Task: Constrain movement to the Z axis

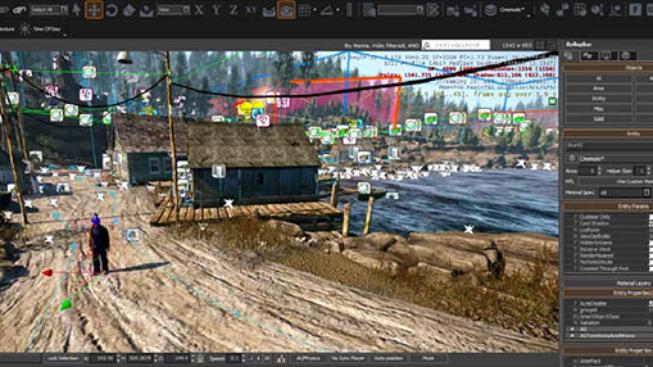Action: tap(234, 10)
